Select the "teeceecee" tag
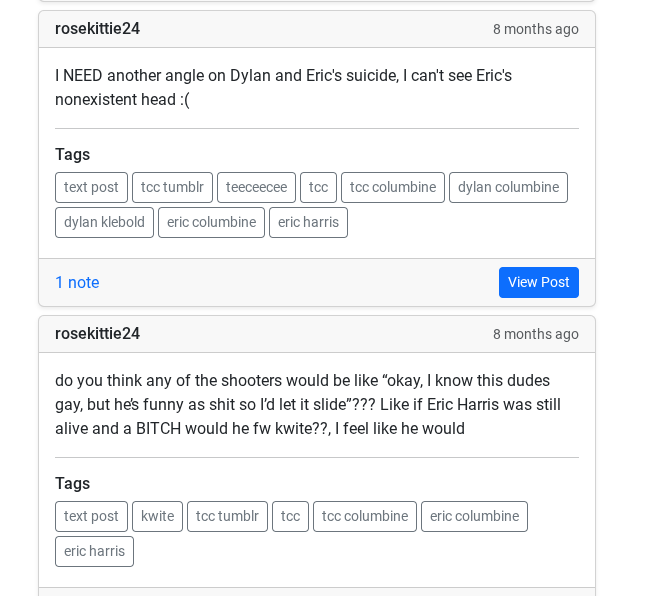This screenshot has width=648, height=596. [x=256, y=187]
